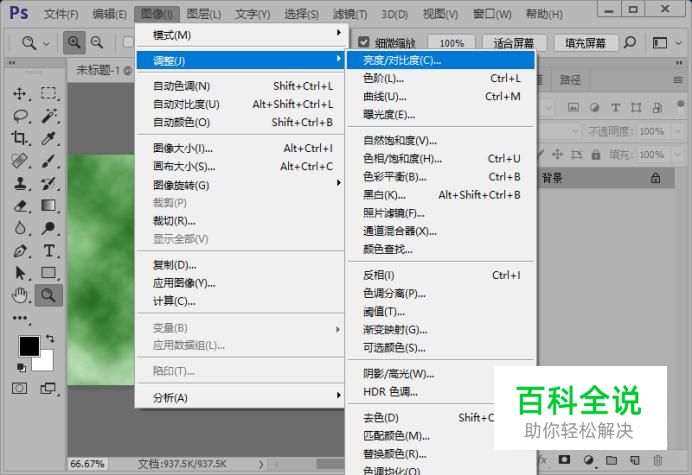The width and height of the screenshot is (692, 475).
Task: Switch foreground and background colors
Action: pyautogui.click(x=50, y=339)
